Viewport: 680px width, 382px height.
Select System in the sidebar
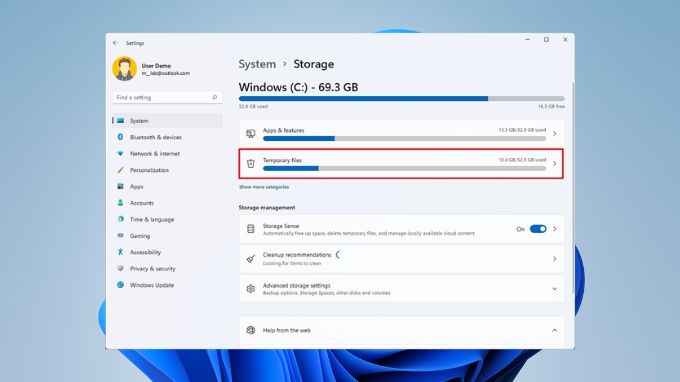tap(167, 121)
